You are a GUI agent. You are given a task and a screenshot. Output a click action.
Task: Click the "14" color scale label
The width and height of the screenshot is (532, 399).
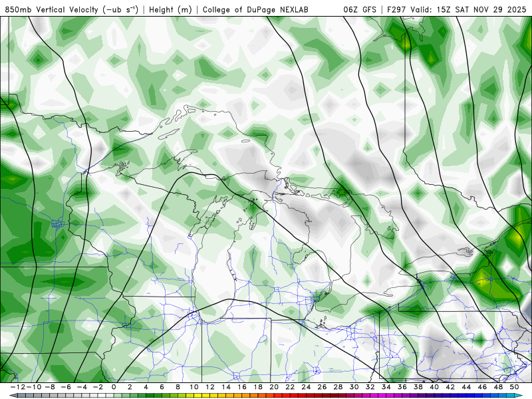coord(226,387)
